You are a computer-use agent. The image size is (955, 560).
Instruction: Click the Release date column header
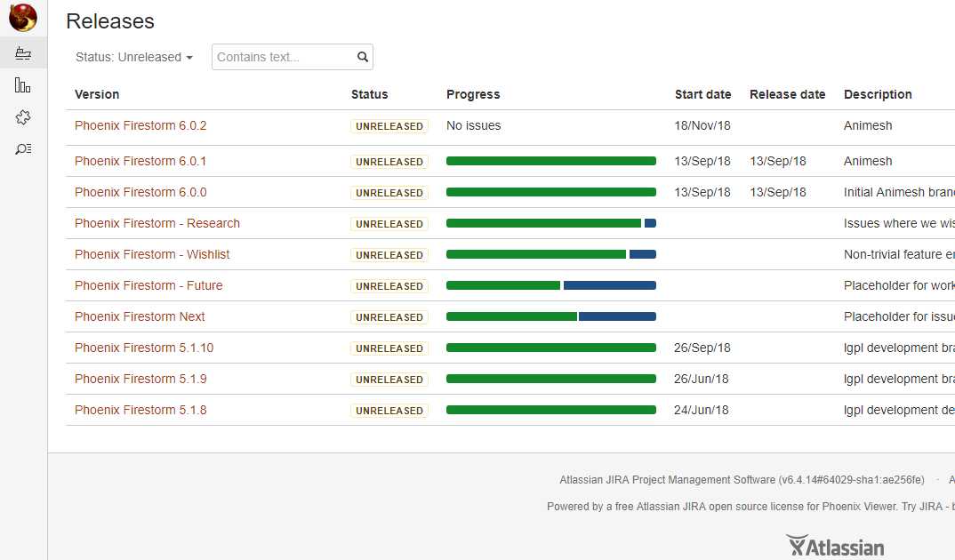click(788, 94)
